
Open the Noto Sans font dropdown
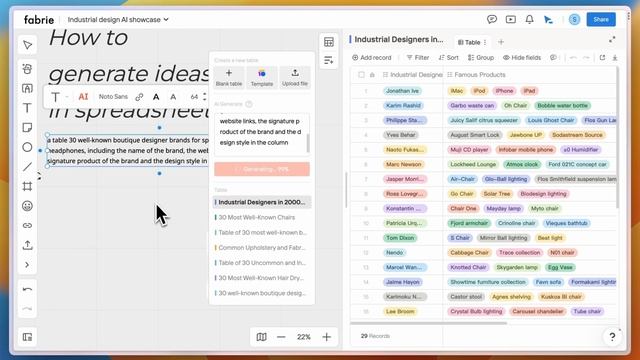pyautogui.click(x=113, y=97)
